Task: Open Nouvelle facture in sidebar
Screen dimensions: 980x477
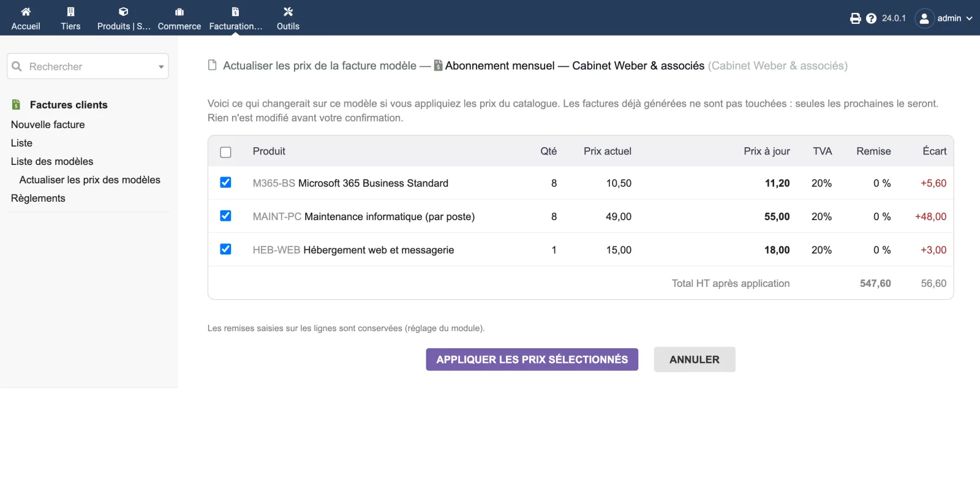Action: [48, 124]
